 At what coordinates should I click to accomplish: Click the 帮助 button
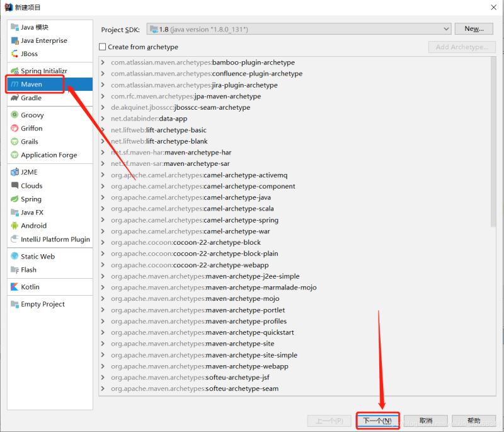(x=476, y=421)
